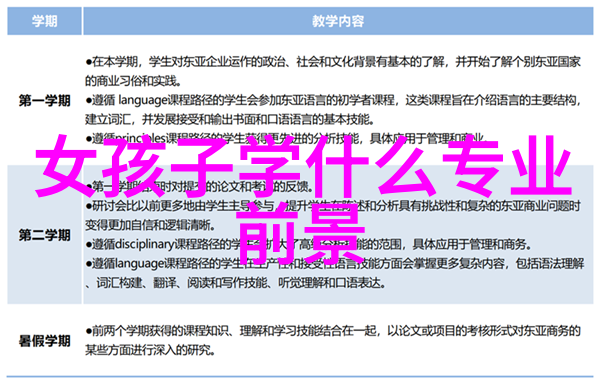Click the line 变得更加自信和逻辑清晰
The height and width of the screenshot is (384, 600).
point(150,225)
